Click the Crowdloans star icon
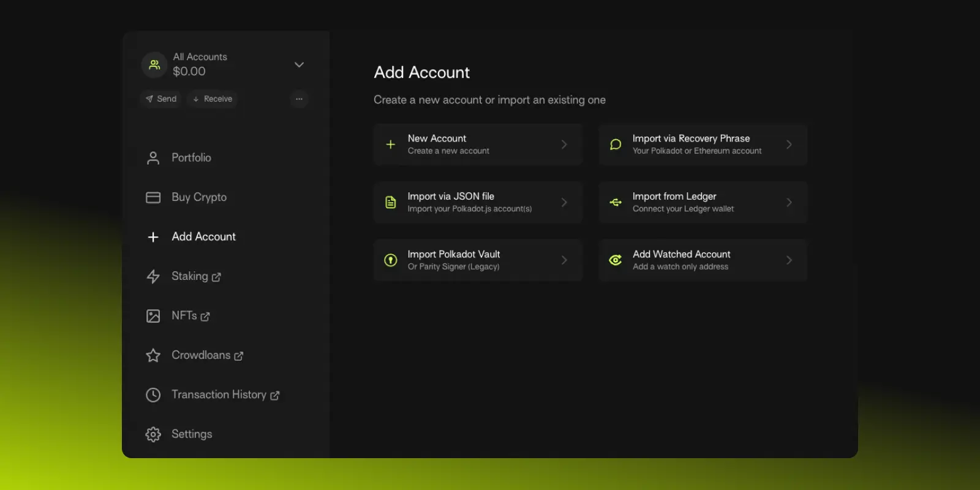 point(153,355)
